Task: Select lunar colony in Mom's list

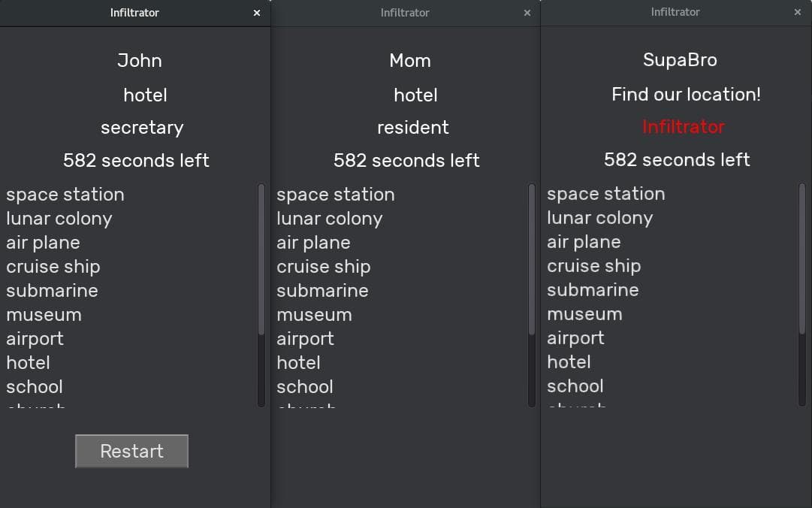Action: [329, 219]
